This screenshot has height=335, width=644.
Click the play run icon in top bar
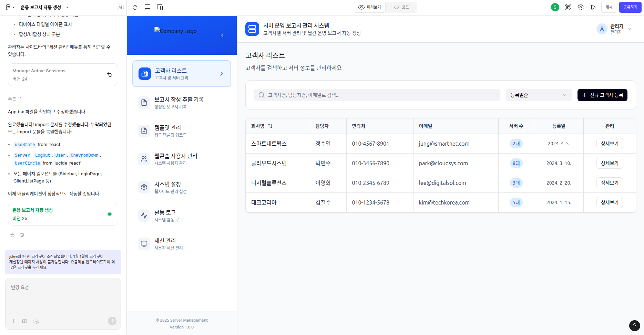click(x=593, y=7)
